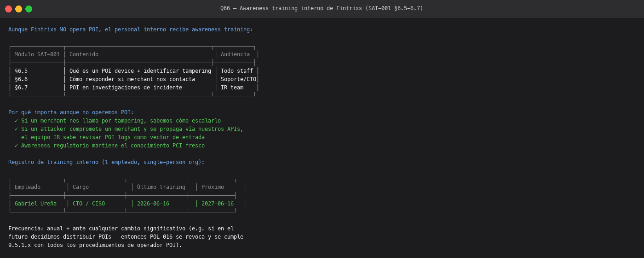Viewport: 644px width, 258px height.
Task: Click the bullet 'Si un merchant nos llama por tampering'
Action: [x=118, y=121]
